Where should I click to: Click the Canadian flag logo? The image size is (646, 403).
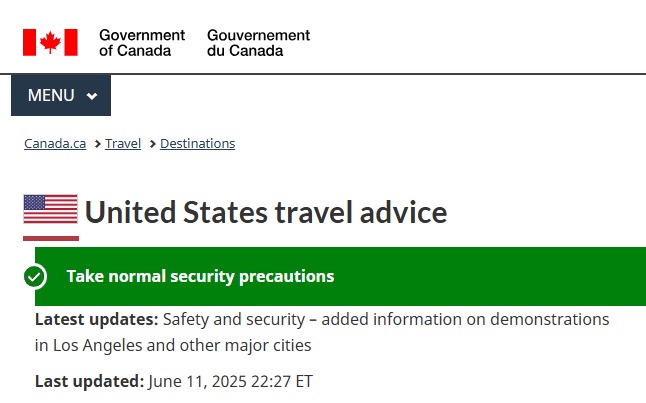point(50,42)
